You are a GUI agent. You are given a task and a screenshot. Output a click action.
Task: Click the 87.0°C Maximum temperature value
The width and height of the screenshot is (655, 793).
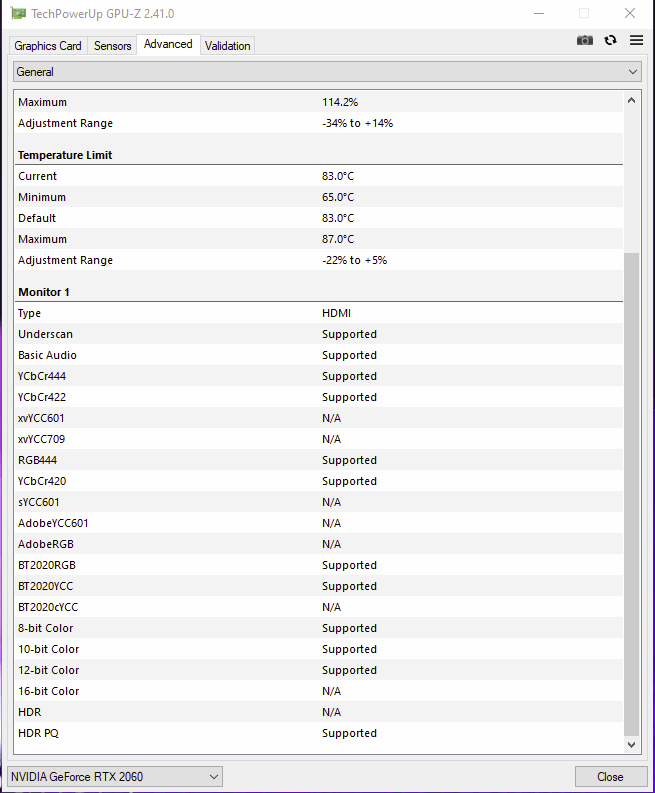tap(338, 239)
